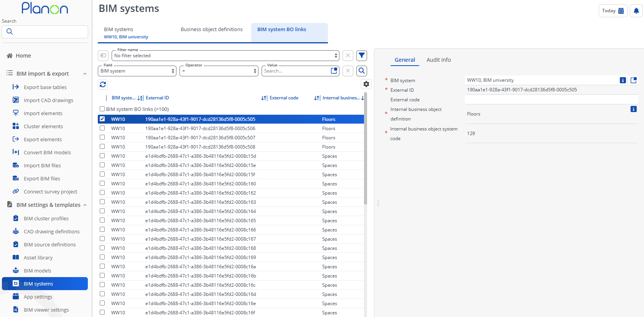The height and width of the screenshot is (317, 644).
Task: Click the list's vertical scrollbar
Action: 366,148
